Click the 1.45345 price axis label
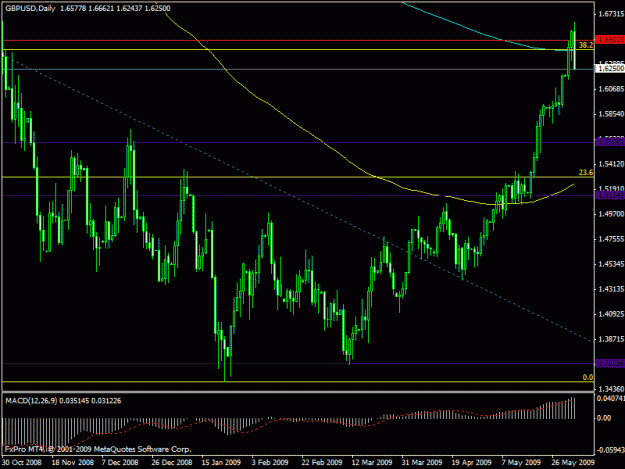Image resolution: width=625 pixels, height=469 pixels. [x=611, y=264]
